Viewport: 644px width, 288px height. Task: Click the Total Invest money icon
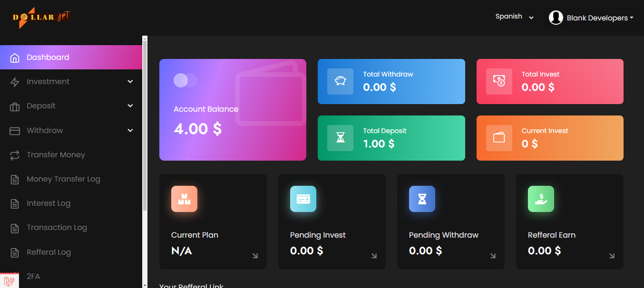tap(499, 81)
